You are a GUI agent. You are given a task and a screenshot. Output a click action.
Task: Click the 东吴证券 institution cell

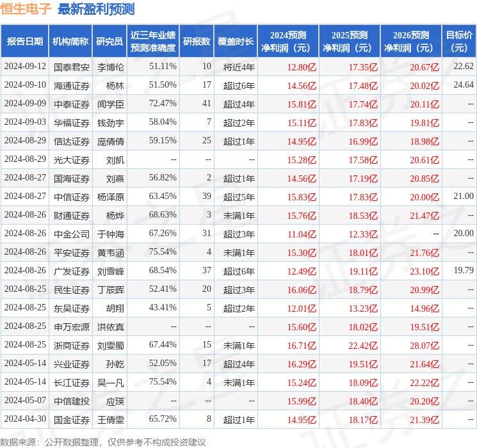72,308
